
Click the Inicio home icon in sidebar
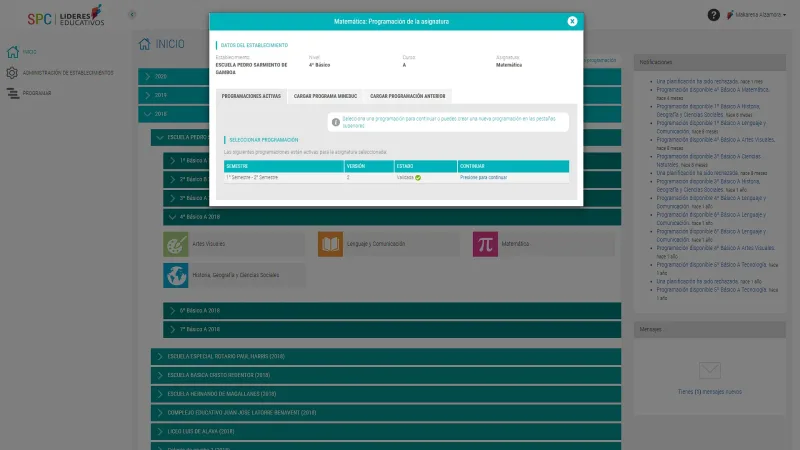point(13,52)
